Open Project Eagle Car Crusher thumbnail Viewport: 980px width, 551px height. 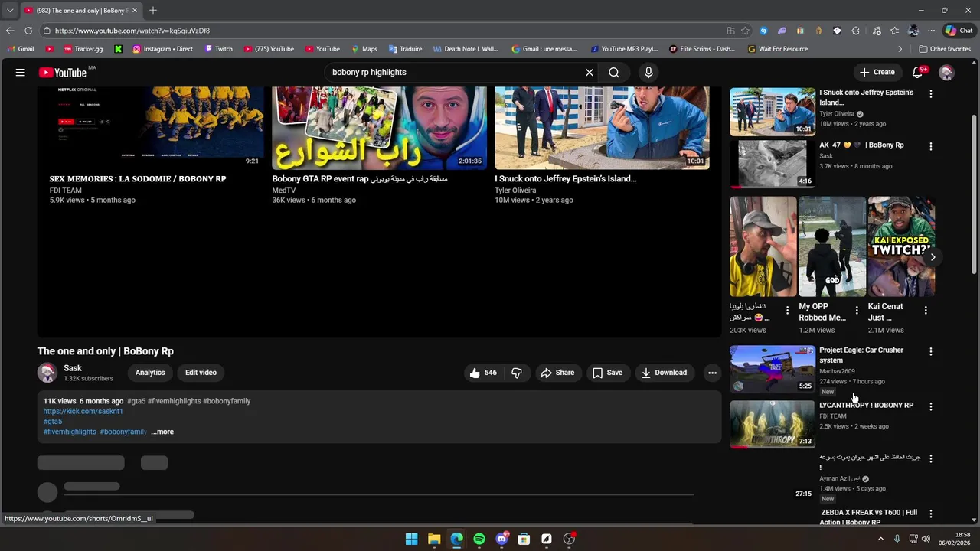point(772,369)
